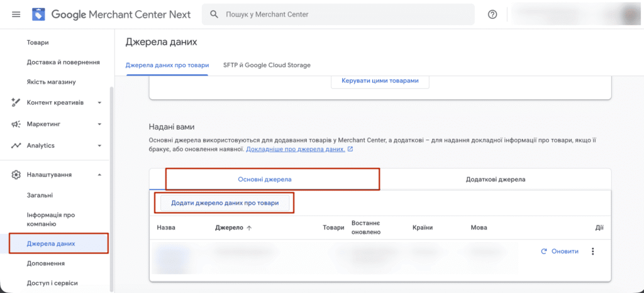This screenshot has height=293, width=644.
Task: Select the Основні джерела tab
Action: (265, 179)
